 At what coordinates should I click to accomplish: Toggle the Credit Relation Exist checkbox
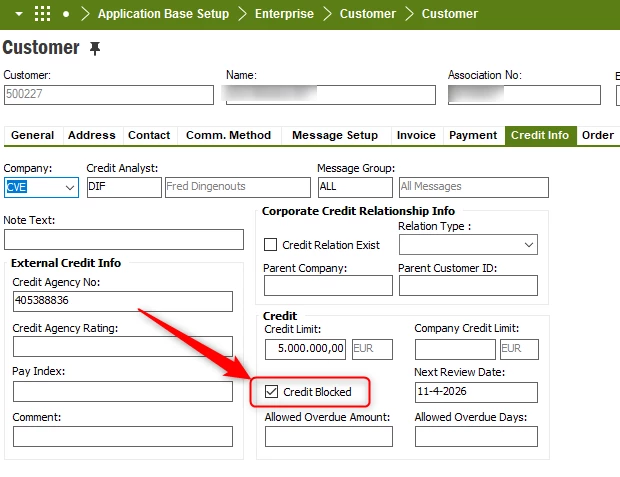point(270,244)
